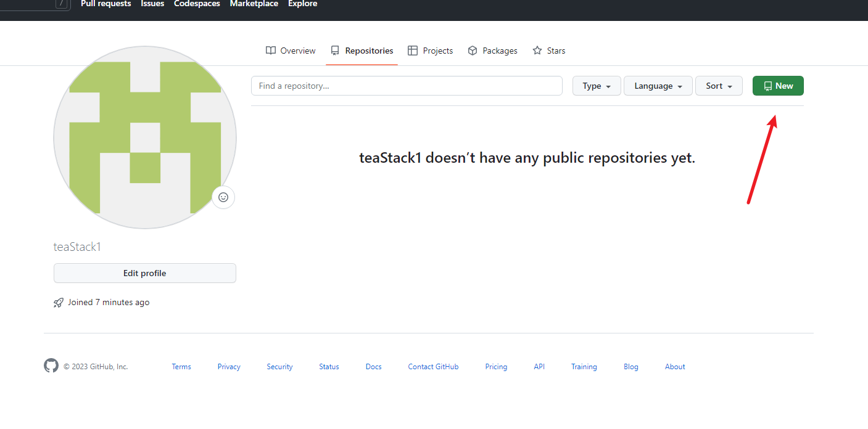
Task: Click the green New repository button
Action: coord(778,86)
